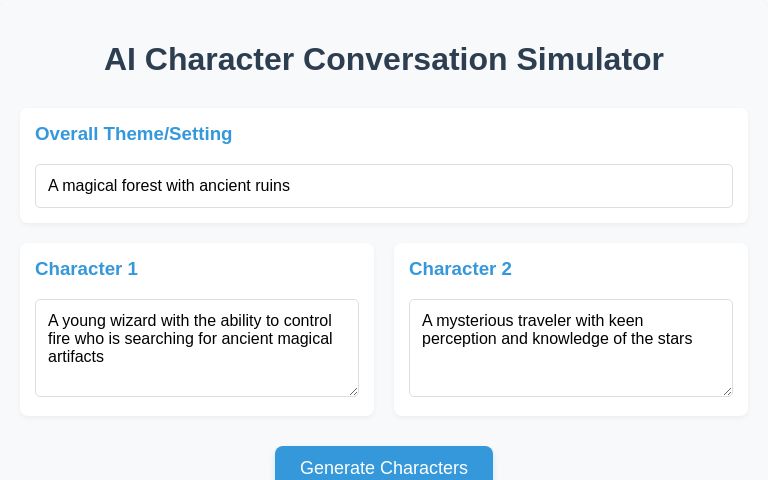
Task: Grab the Character 2 textarea resize handle
Action: (727, 391)
